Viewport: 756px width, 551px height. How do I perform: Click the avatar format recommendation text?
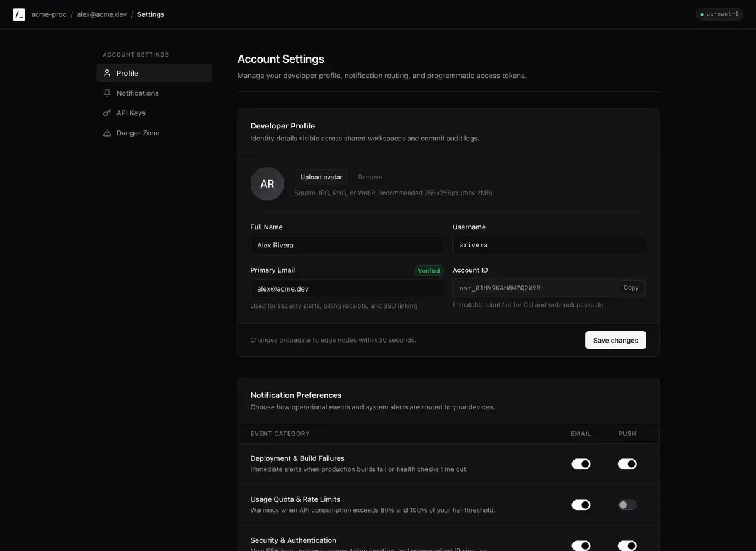point(394,193)
